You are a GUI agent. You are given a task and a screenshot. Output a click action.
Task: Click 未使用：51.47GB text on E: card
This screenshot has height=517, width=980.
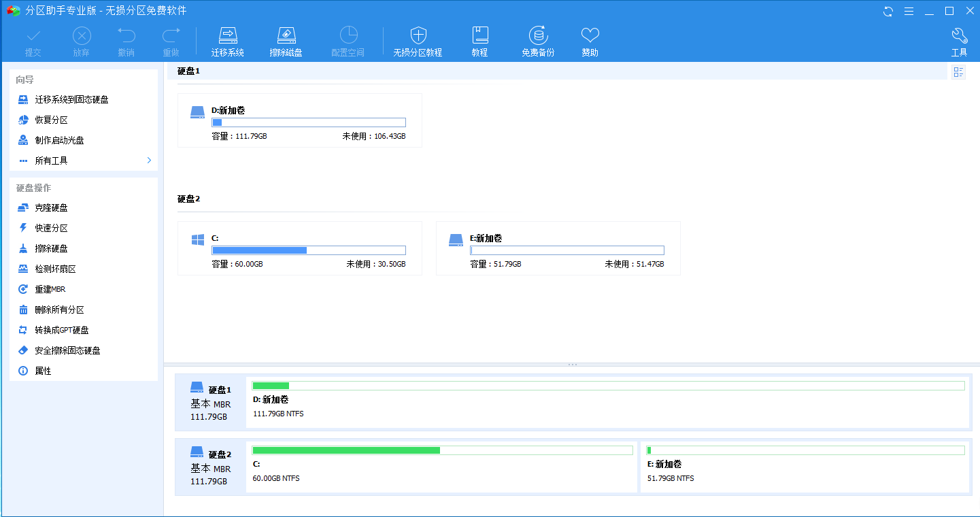click(635, 264)
